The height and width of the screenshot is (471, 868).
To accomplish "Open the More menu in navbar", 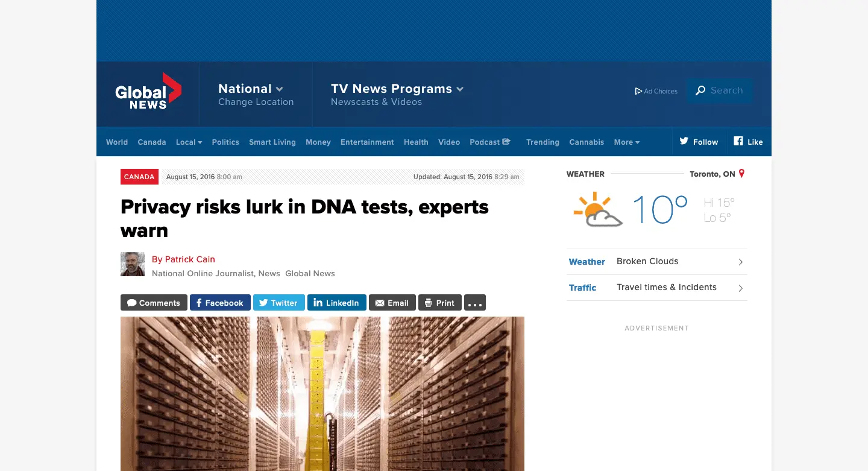I will pos(626,142).
